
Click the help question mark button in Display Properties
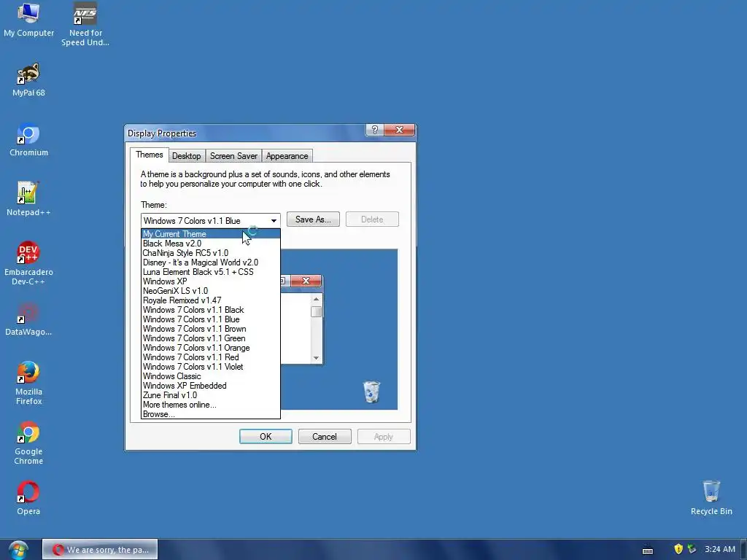coord(375,130)
